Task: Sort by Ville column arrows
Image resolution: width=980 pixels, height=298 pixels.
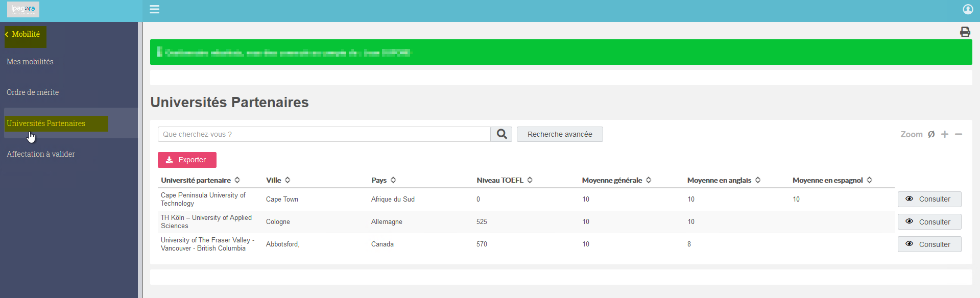Action: (288, 180)
